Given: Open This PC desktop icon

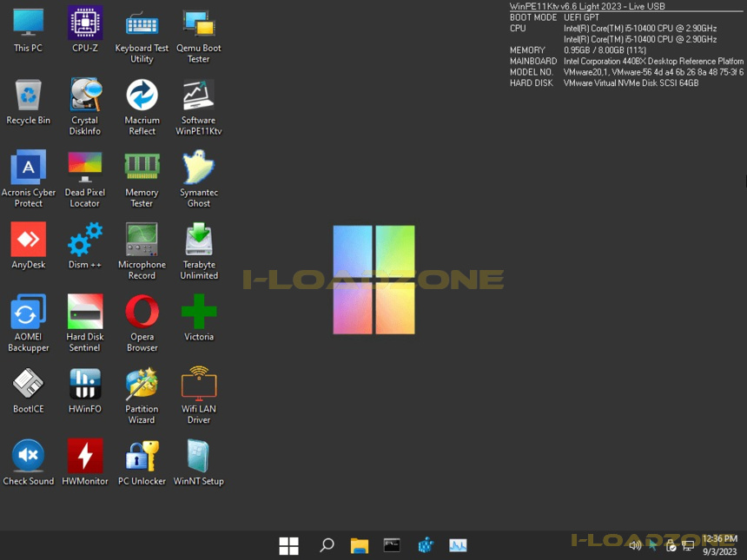Looking at the screenshot, I should click(28, 30).
